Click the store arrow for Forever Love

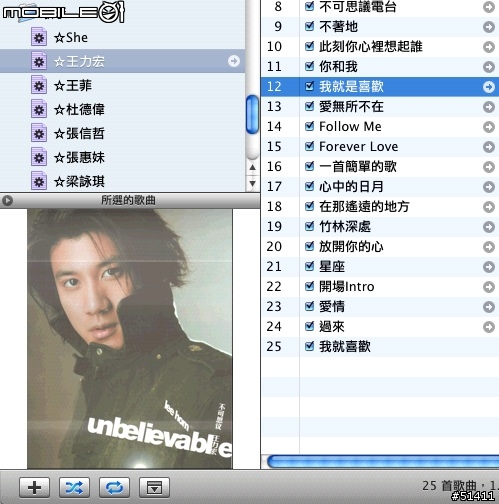[x=489, y=147]
